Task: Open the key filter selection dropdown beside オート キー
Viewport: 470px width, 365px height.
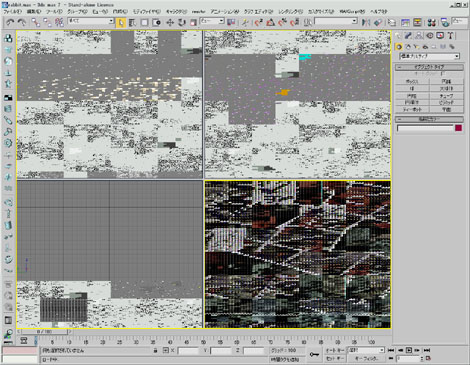Action: tap(366, 350)
